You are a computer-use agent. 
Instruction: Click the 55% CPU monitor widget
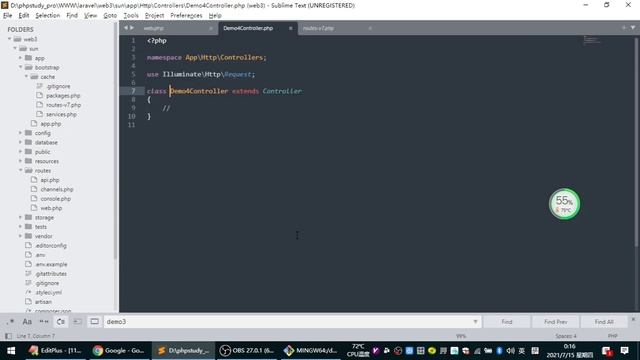click(x=564, y=204)
